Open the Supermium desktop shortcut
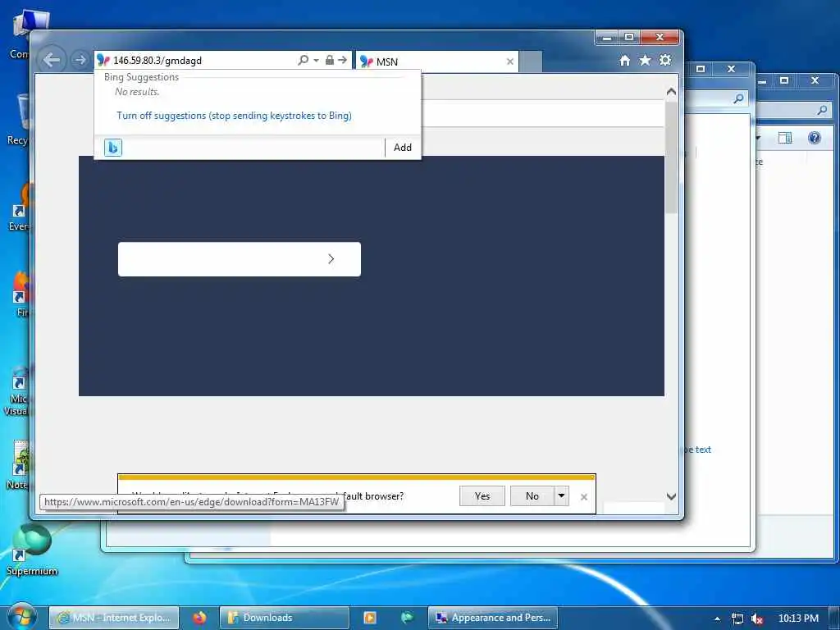The width and height of the screenshot is (840, 630). click(x=32, y=549)
